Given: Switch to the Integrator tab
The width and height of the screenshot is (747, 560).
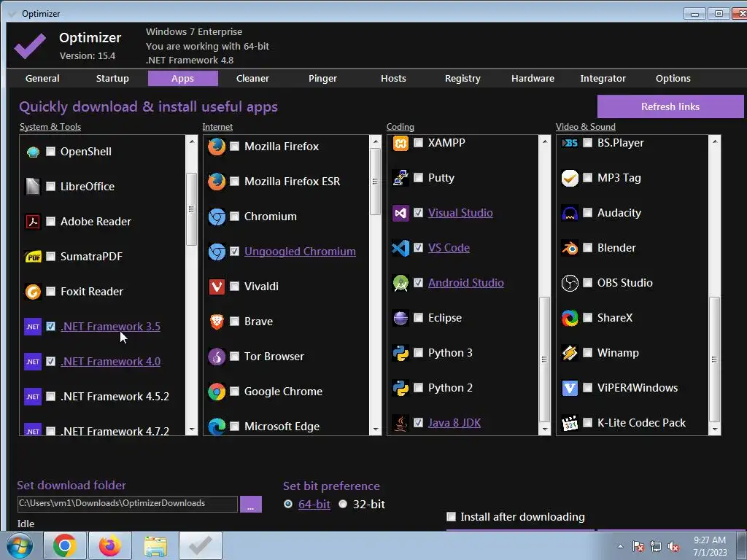Looking at the screenshot, I should click(x=603, y=79).
